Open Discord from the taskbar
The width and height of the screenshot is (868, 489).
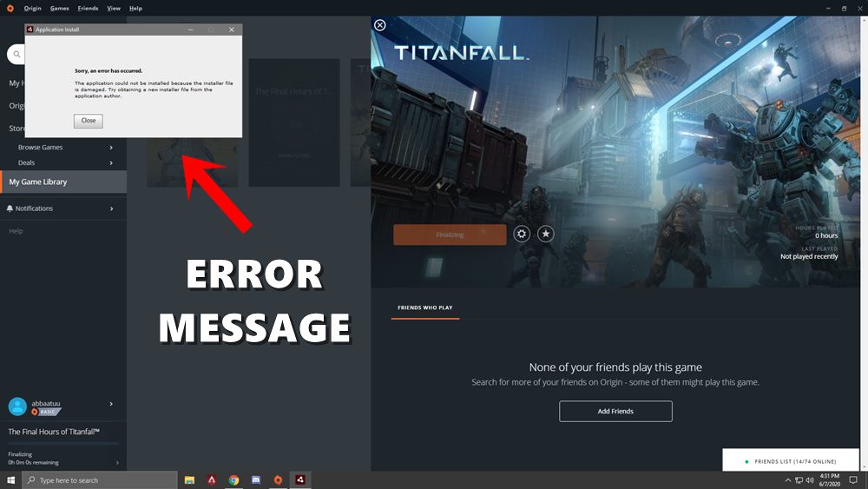point(256,480)
